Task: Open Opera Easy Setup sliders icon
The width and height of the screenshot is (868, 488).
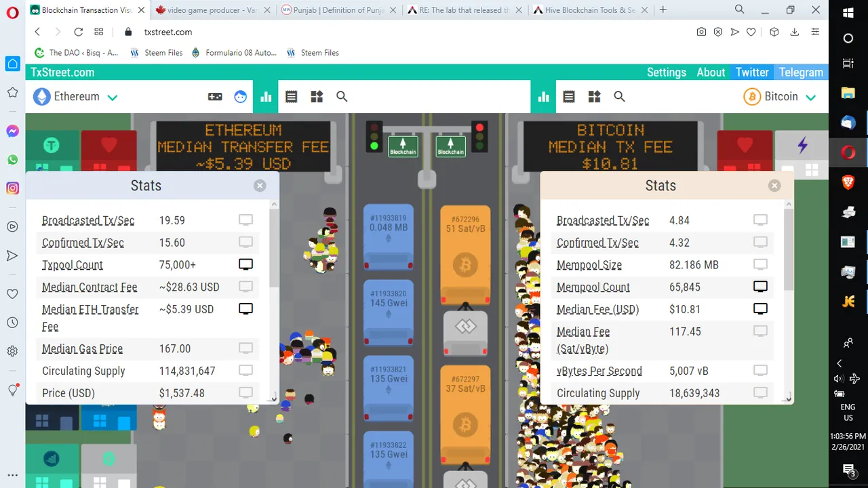Action: pos(815,32)
